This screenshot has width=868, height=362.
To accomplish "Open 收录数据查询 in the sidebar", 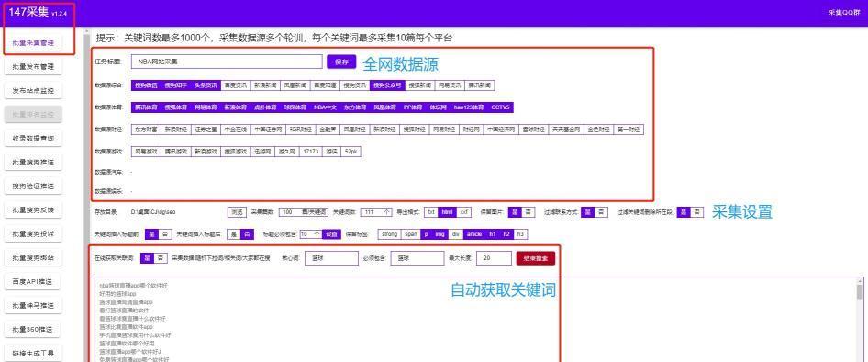I will (x=33, y=138).
